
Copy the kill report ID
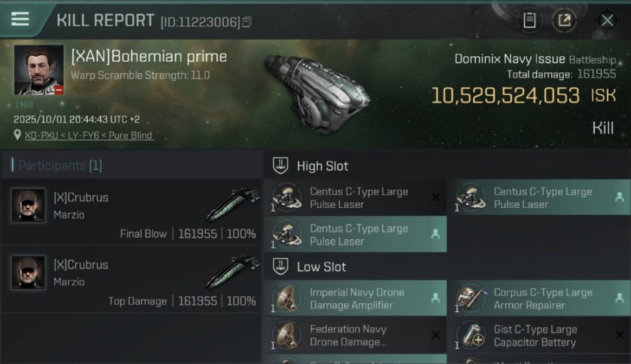247,22
